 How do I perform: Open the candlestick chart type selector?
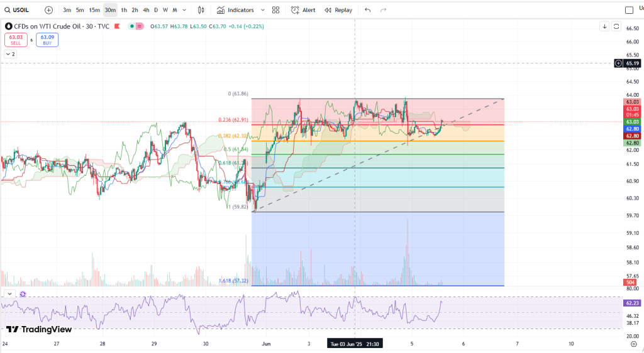click(201, 10)
